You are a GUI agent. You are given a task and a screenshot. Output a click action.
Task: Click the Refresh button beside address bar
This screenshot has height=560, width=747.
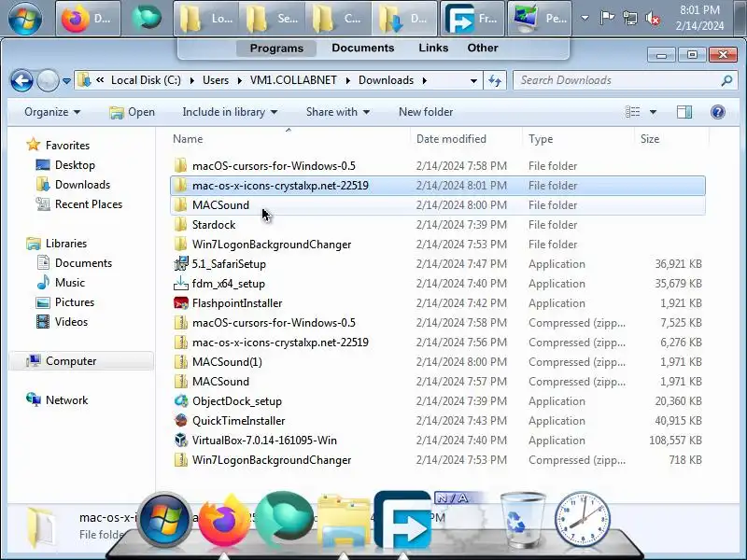tap(495, 80)
